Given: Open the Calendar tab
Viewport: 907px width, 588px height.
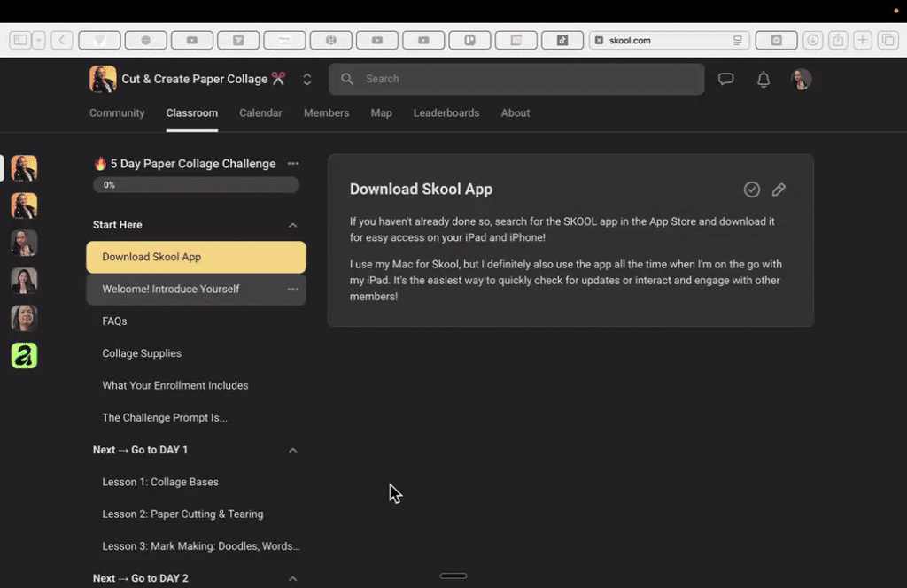Looking at the screenshot, I should (x=261, y=113).
